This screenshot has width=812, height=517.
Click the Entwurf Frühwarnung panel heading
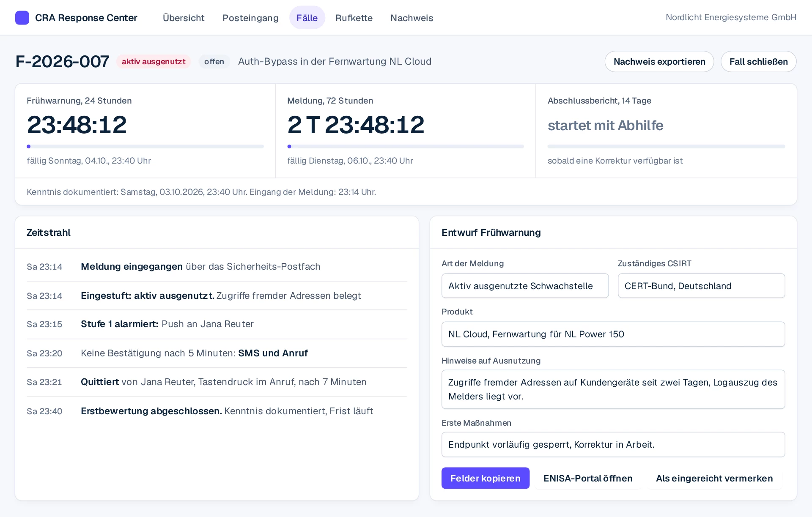(x=491, y=233)
